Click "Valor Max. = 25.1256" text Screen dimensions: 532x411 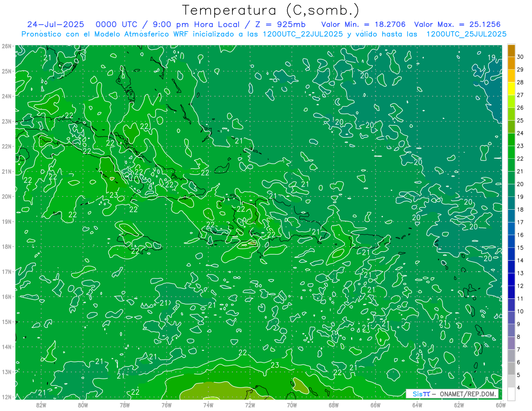(x=458, y=24)
